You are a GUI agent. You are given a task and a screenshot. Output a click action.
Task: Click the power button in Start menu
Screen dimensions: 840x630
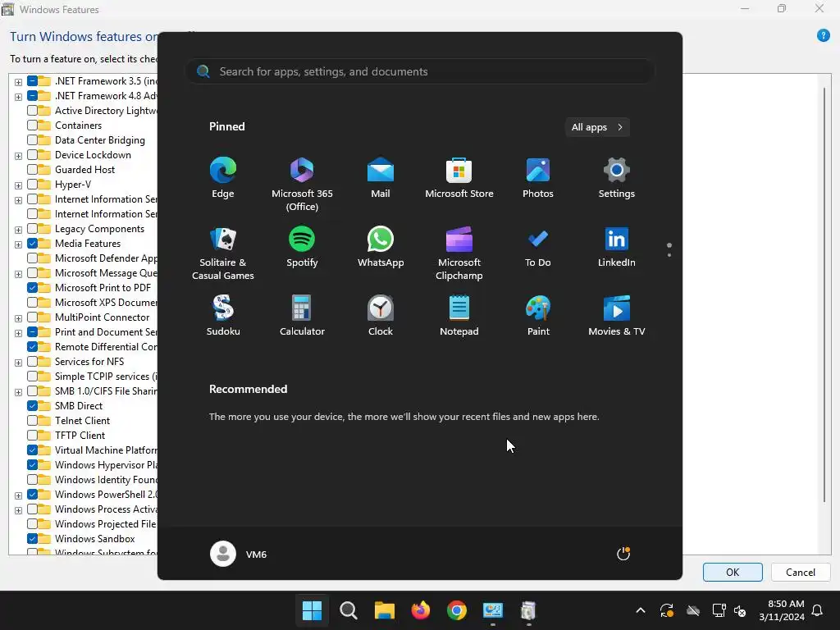click(623, 554)
